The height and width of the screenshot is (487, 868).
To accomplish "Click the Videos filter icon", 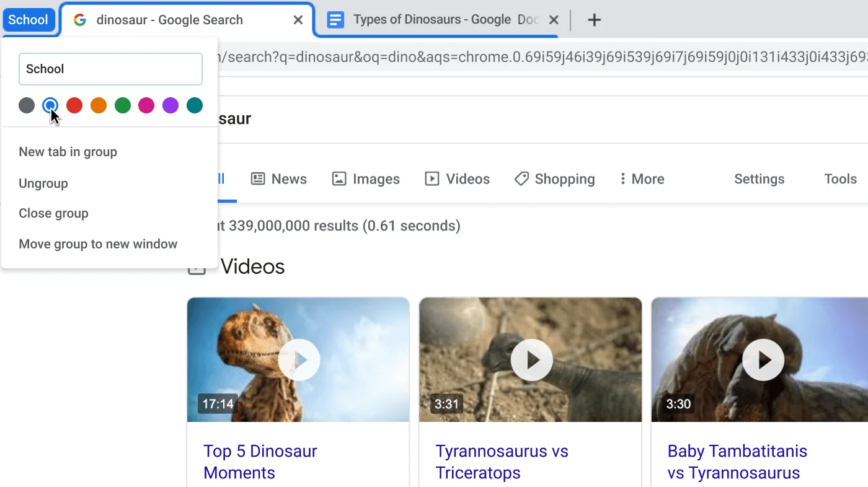I will tap(432, 178).
